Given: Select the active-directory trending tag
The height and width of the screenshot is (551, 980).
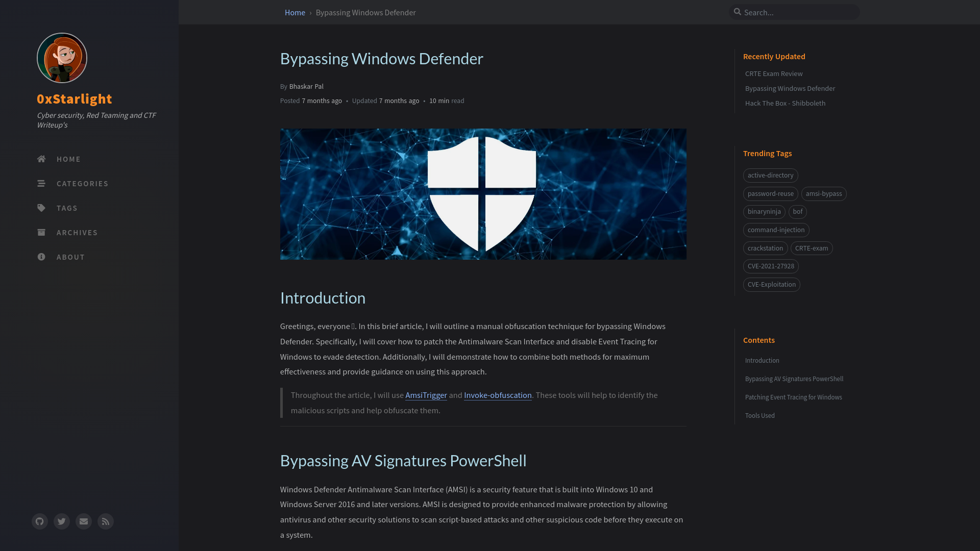Looking at the screenshot, I should [771, 175].
